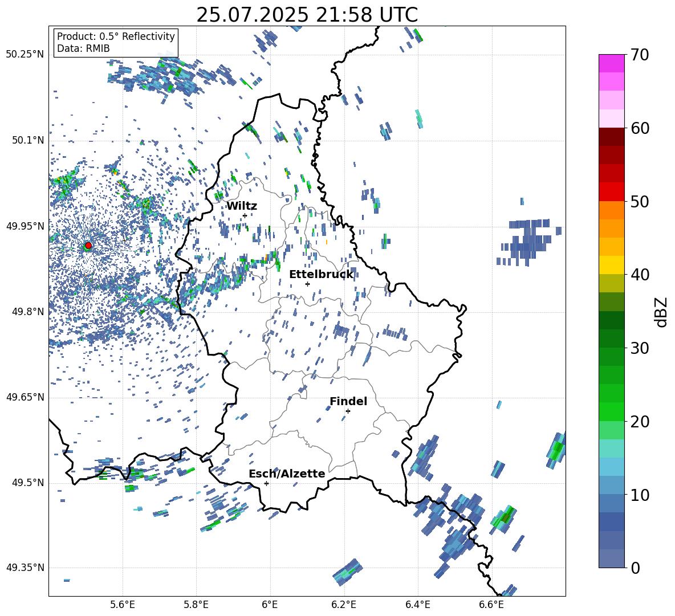This screenshot has height=616, width=675.
Task: Click the 49.95°N latitude label
Action: pyautogui.click(x=25, y=226)
